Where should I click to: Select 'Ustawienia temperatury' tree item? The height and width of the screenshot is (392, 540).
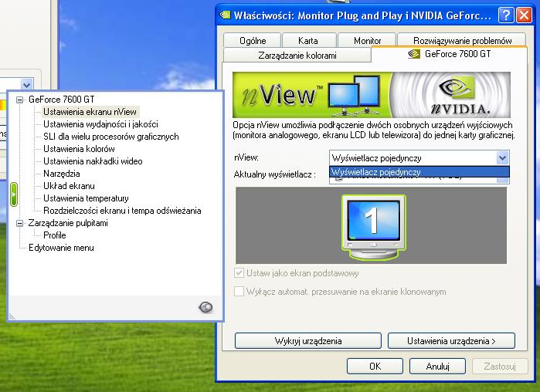pos(86,198)
